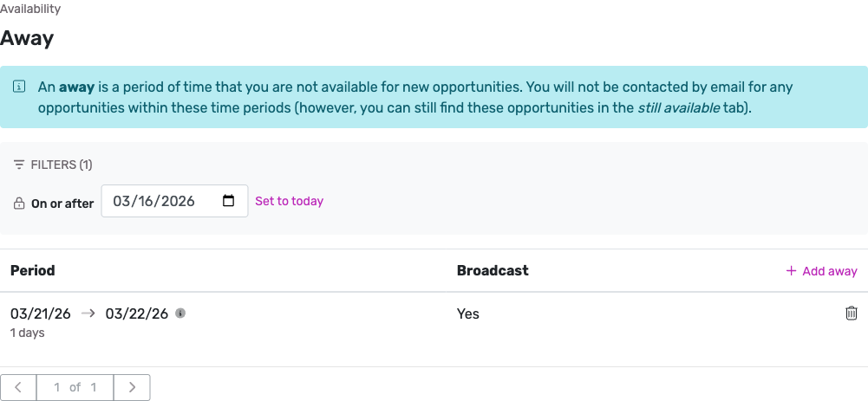Delete the 03/21/26 away period
868x401 pixels.
(851, 314)
